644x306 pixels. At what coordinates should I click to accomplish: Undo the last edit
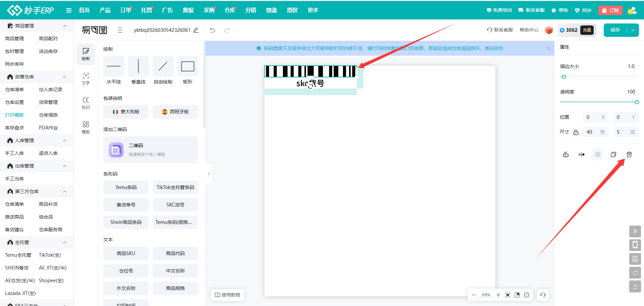(212, 30)
